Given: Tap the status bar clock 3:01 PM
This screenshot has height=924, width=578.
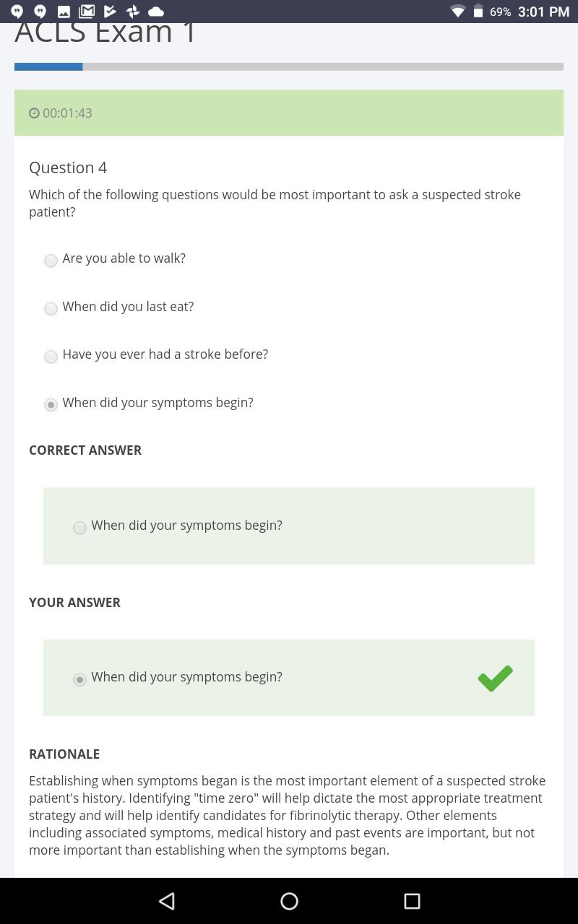Looking at the screenshot, I should [543, 12].
